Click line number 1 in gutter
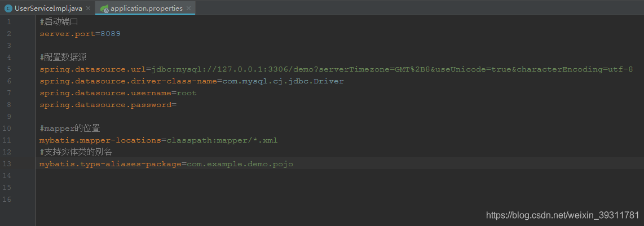Screen dimensions: 644x226 click(x=9, y=22)
